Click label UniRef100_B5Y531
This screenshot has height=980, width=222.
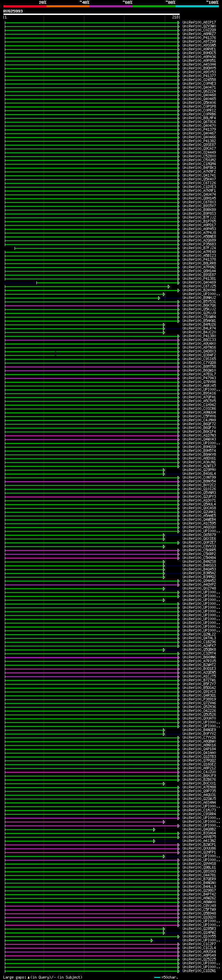tap(199, 302)
